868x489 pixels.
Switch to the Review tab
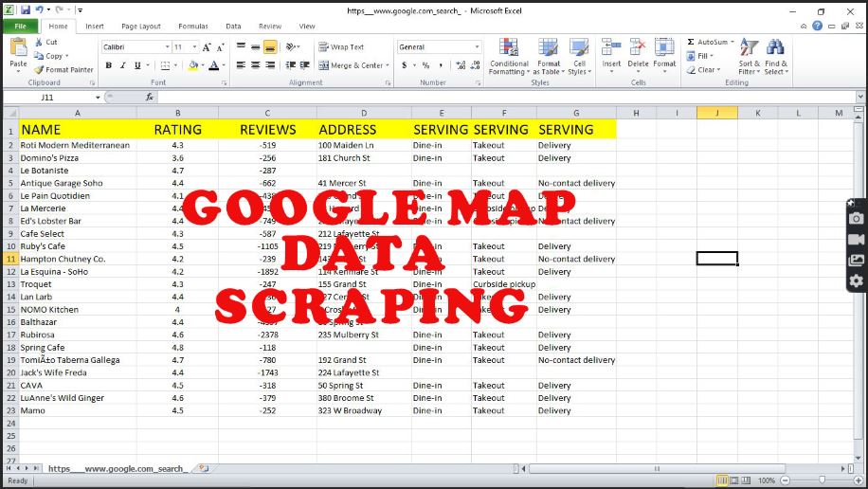coord(269,26)
